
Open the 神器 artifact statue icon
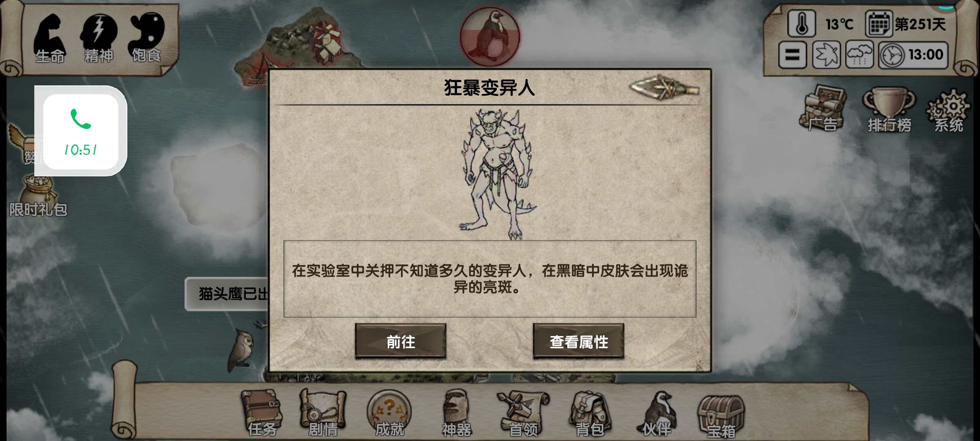[457, 412]
